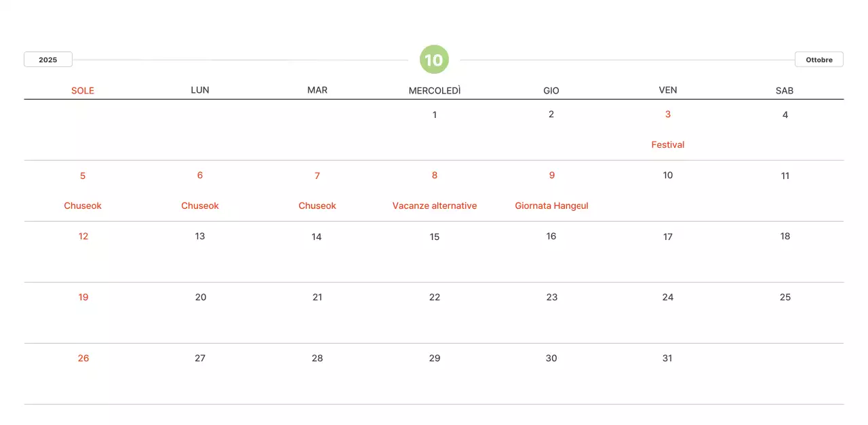
Task: Select the SAB column header
Action: pos(785,90)
